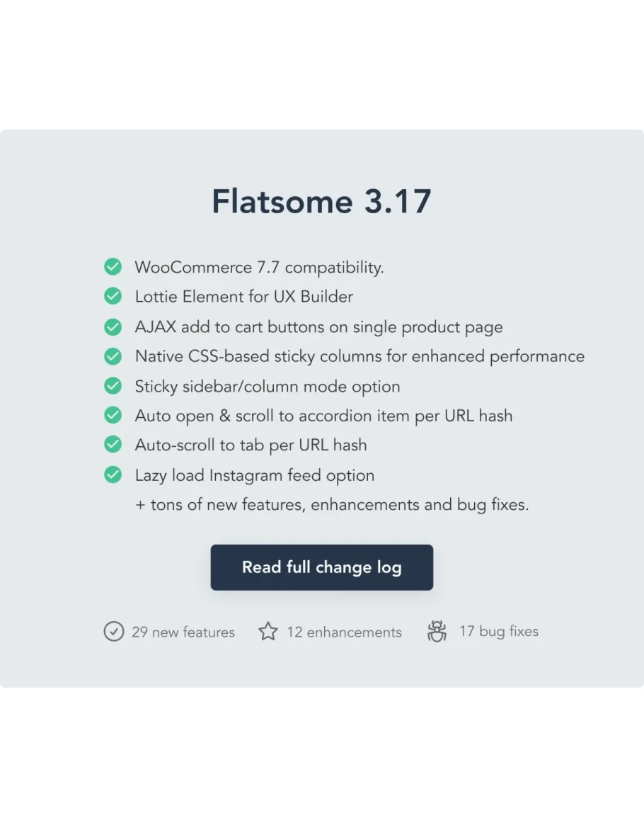Viewport: 644px width, 818px height.
Task: Click the 17 bug fixes label
Action: (x=499, y=631)
